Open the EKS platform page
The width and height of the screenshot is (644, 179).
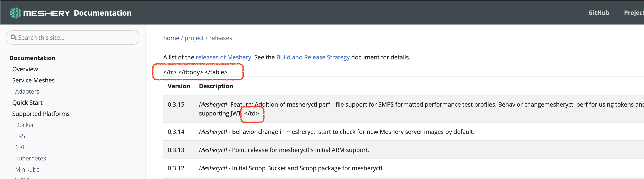[x=20, y=136]
